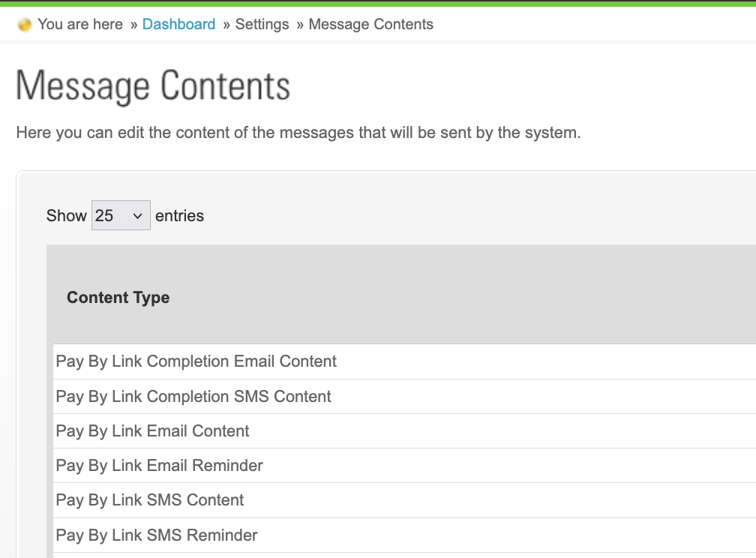Click the separator between Dashboard and Settings
Image resolution: width=756 pixels, height=558 pixels.
[x=226, y=25]
